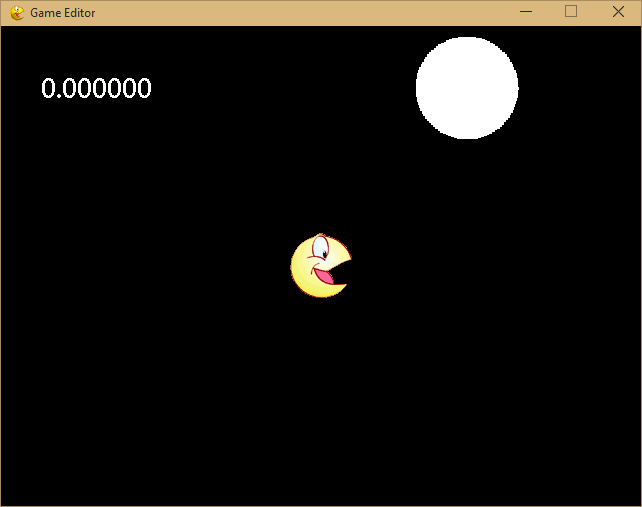The height and width of the screenshot is (507, 642).
Task: Click the yellow Pac-Man character sprite
Action: pyautogui.click(x=321, y=266)
